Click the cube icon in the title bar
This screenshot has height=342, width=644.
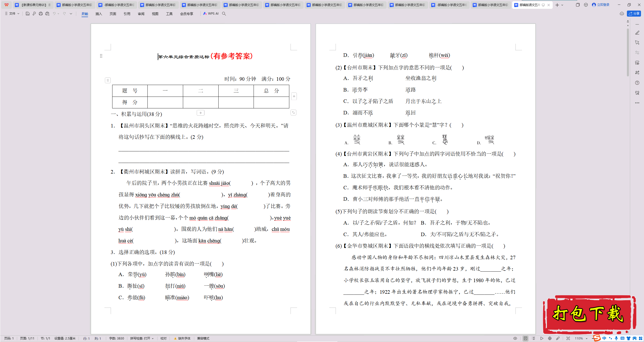(586, 5)
